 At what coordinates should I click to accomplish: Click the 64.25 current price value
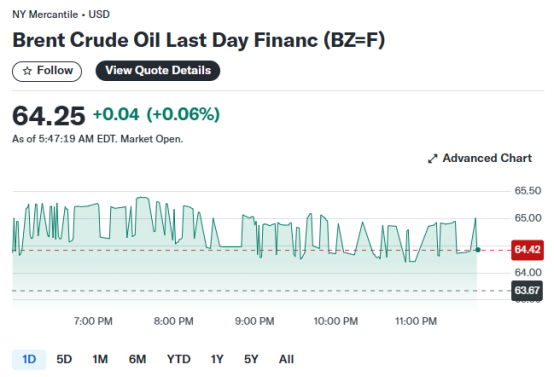point(49,116)
